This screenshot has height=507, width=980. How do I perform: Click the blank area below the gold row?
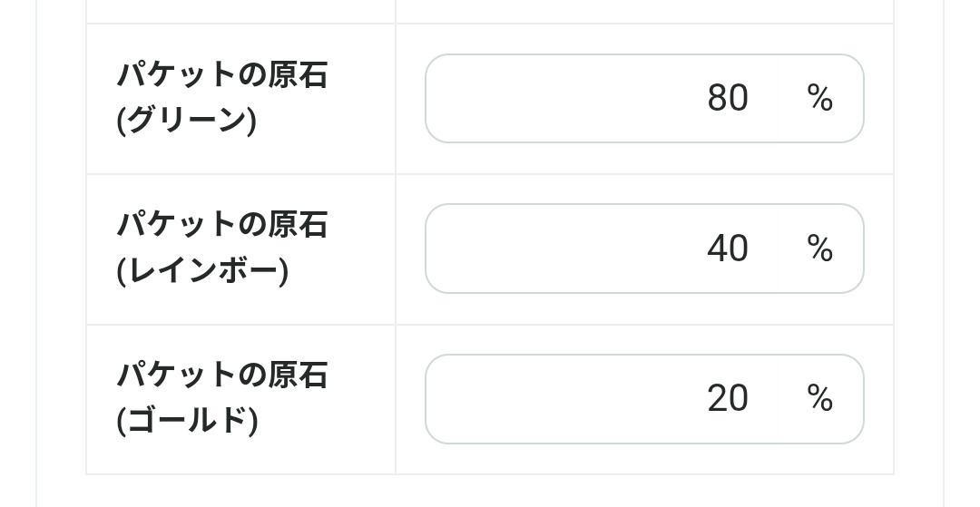(x=490, y=490)
